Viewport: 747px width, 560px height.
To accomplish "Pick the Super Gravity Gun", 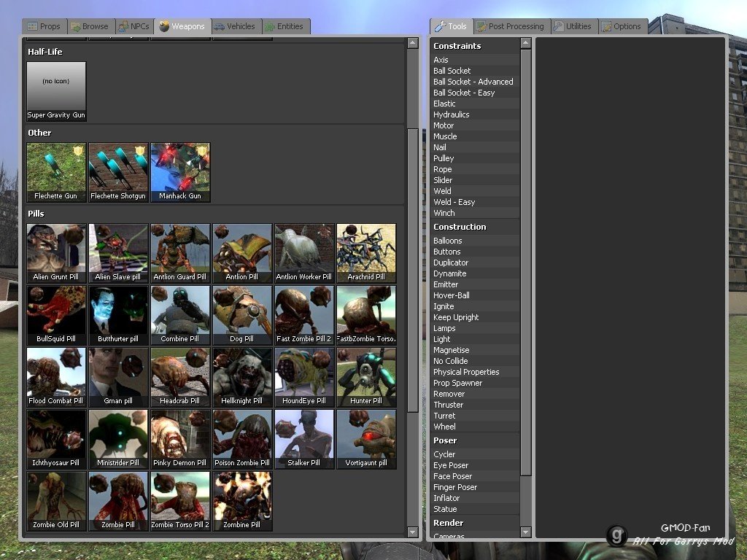I will [x=56, y=90].
